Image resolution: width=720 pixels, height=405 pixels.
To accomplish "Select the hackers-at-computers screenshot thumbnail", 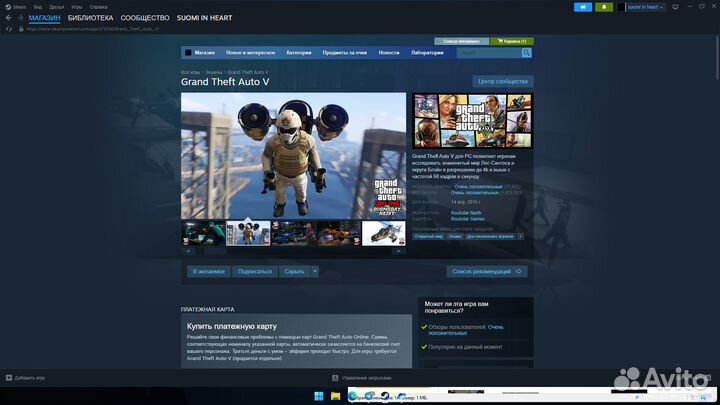I will click(203, 233).
